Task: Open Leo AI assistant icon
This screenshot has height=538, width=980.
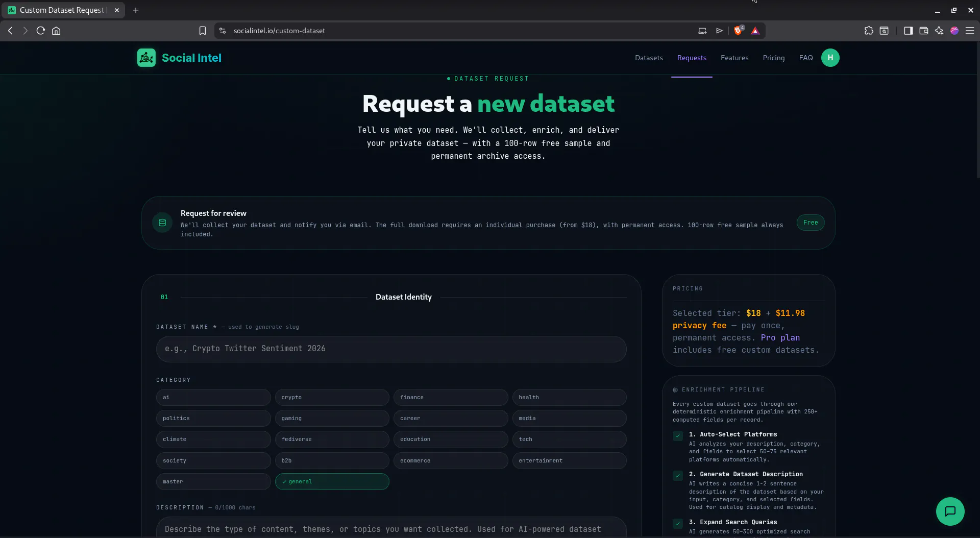Action: 939,31
